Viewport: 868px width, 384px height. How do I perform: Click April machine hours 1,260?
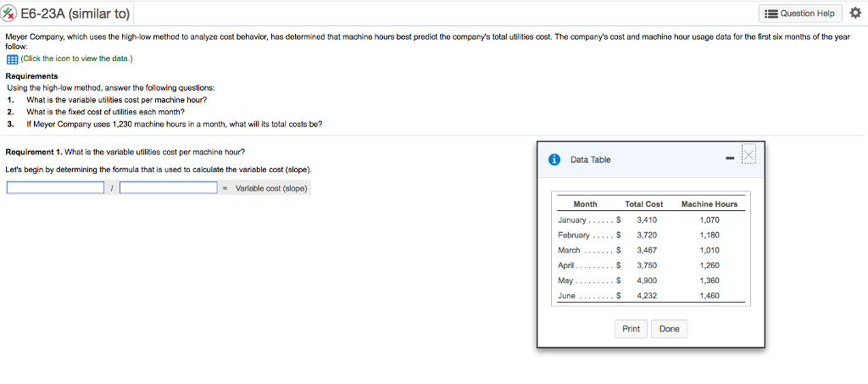709,265
